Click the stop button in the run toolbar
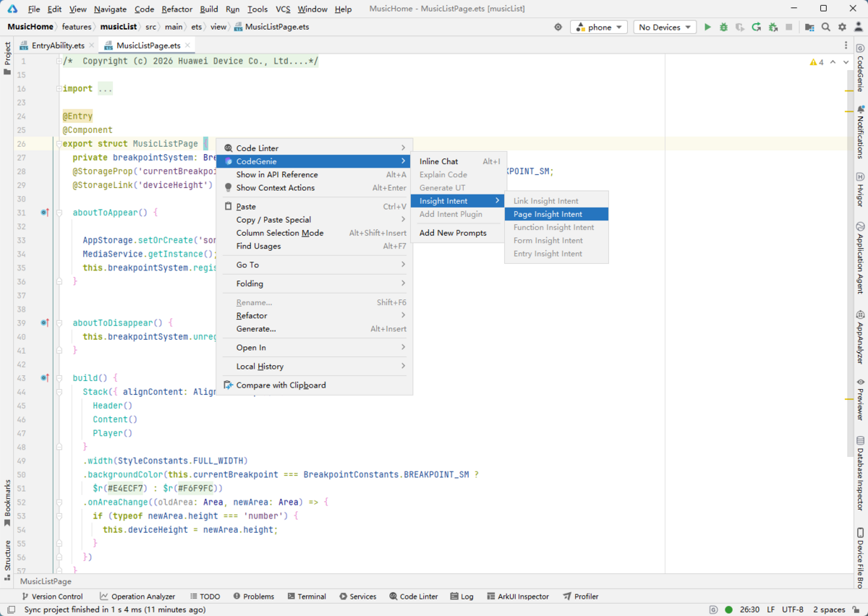The height and width of the screenshot is (616, 868). coord(789,27)
